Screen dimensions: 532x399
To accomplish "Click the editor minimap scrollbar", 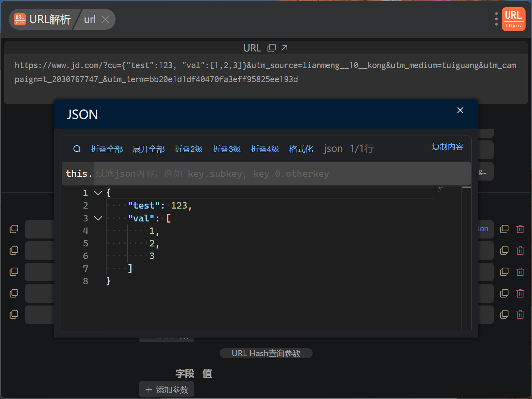I will 466,257.
